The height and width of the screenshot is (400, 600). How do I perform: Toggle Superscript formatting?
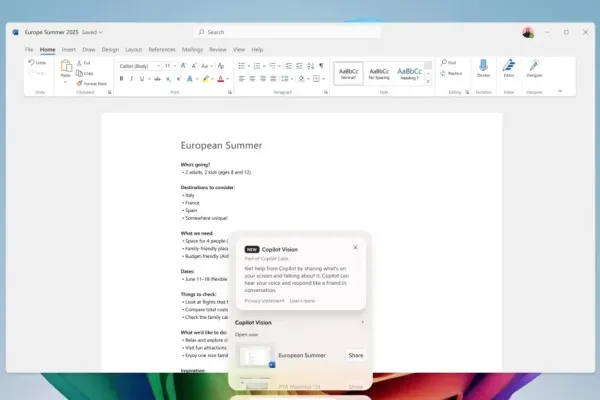[178, 79]
